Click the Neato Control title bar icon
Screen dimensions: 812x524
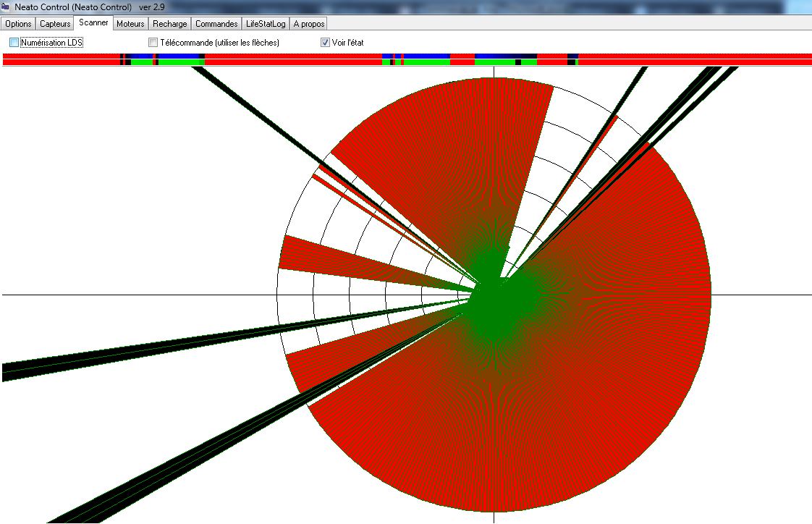pos(6,7)
